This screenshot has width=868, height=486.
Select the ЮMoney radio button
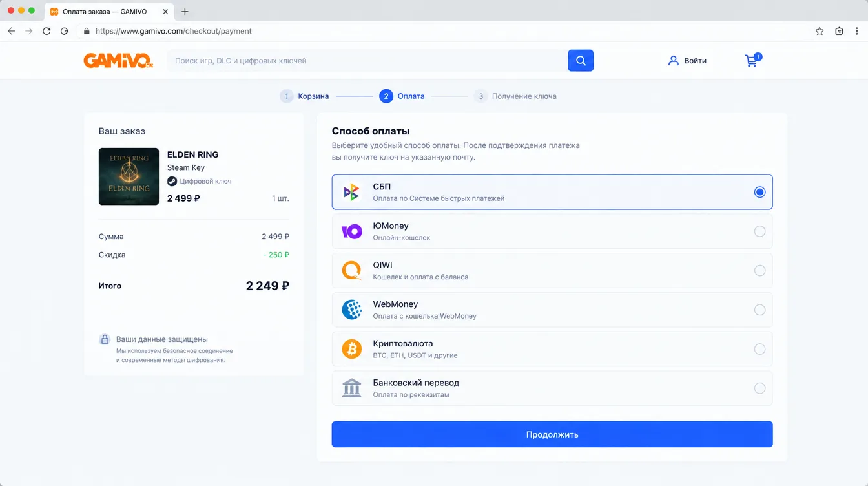pyautogui.click(x=759, y=231)
